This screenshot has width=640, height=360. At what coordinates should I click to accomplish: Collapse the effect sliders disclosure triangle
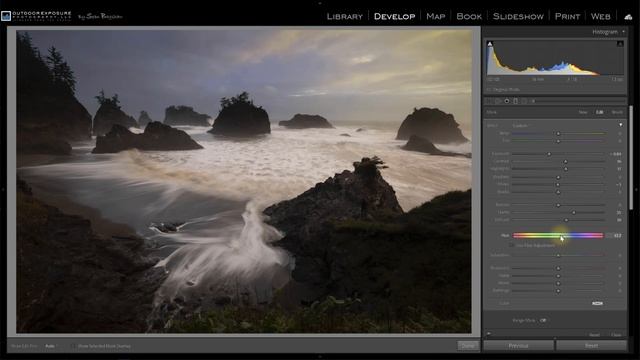(x=620, y=125)
